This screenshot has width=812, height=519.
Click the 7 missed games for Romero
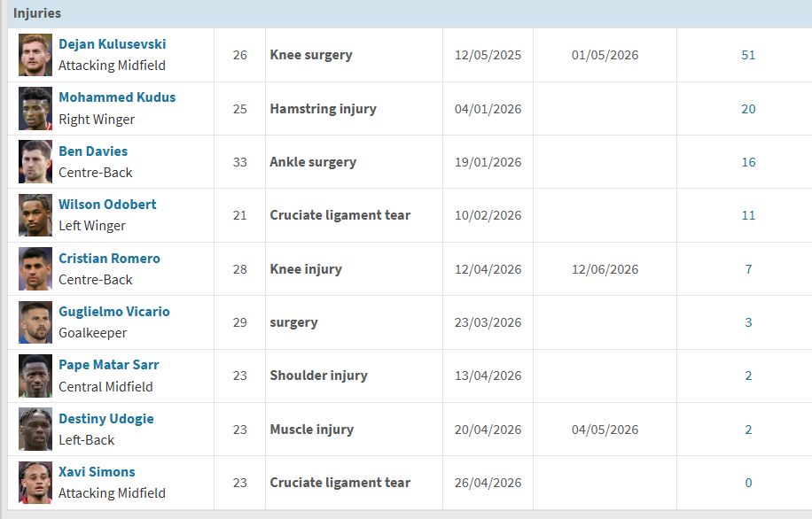[747, 268]
